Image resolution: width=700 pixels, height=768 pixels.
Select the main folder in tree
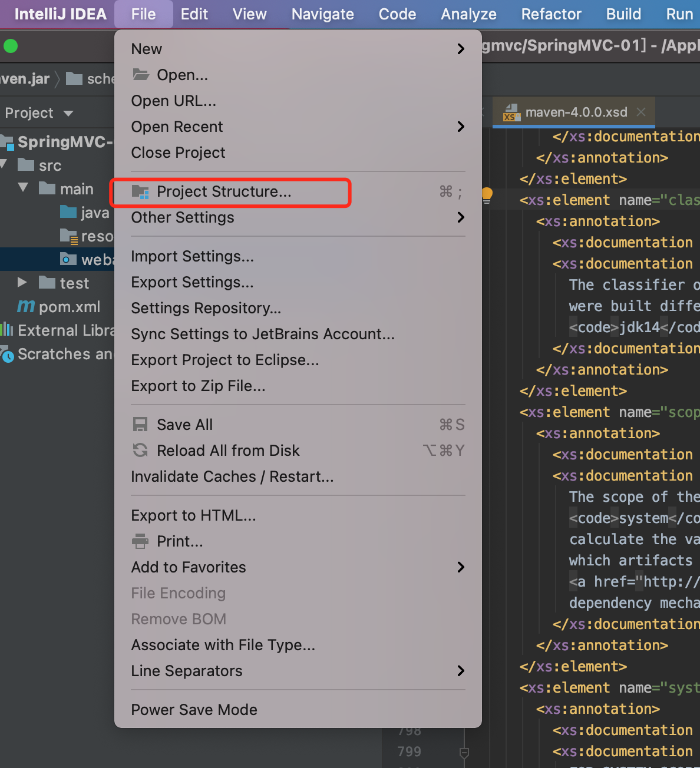coord(77,189)
